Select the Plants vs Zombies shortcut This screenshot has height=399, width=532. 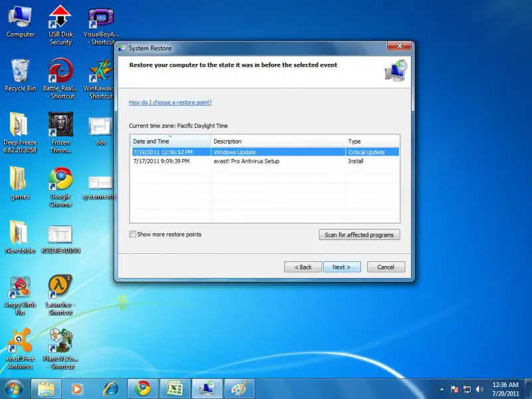(61, 348)
